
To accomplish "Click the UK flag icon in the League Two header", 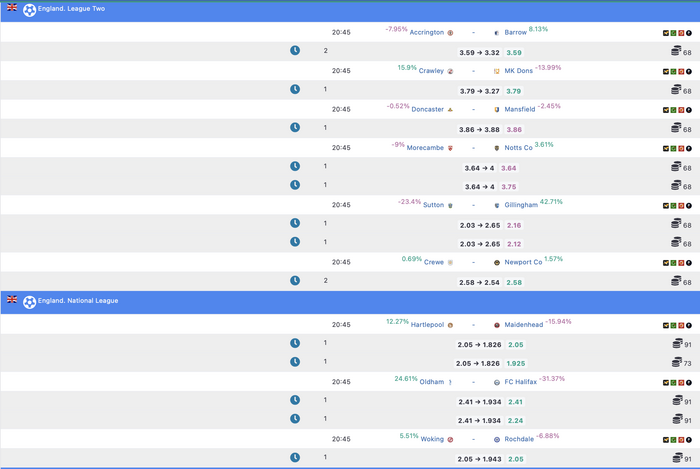I will click(x=12, y=7).
